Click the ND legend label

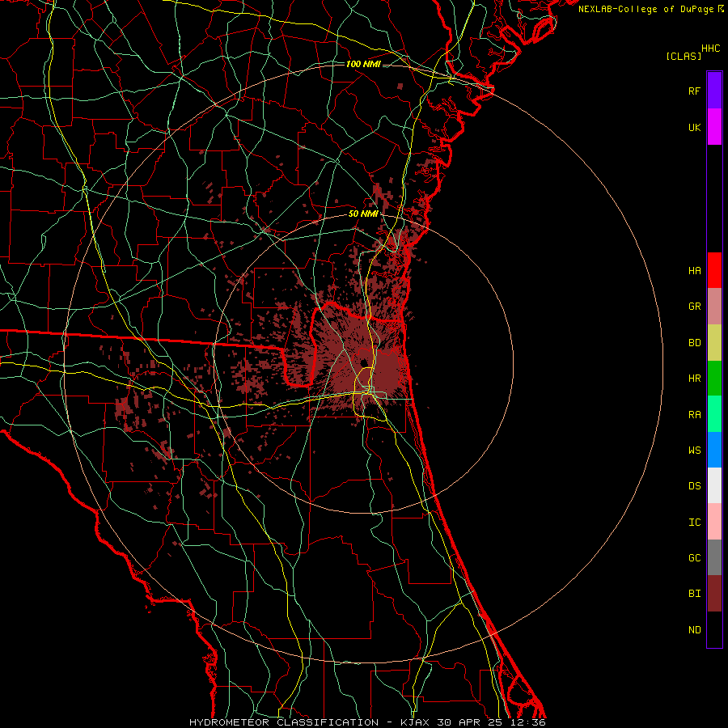click(695, 629)
